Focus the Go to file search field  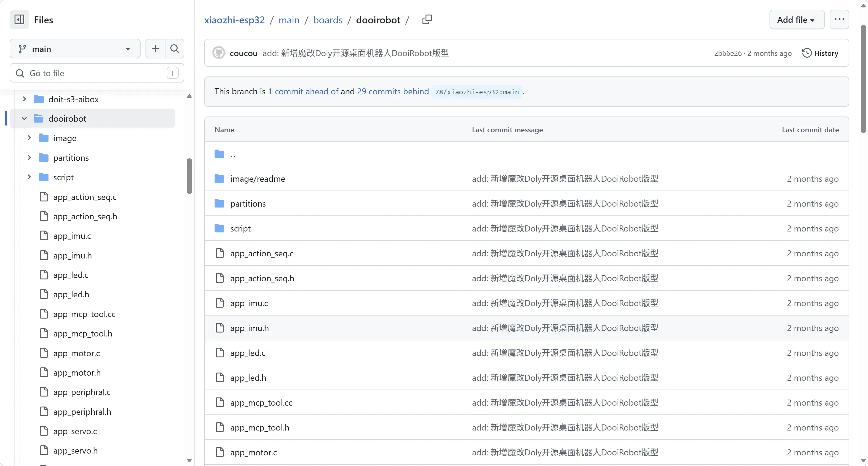(x=97, y=73)
